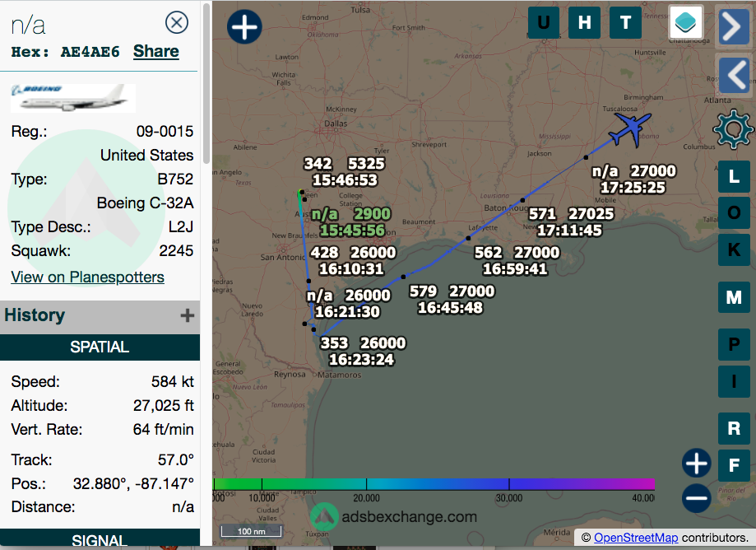Zoom out the map with minus
Image resolution: width=756 pixels, height=550 pixels.
coord(696,498)
